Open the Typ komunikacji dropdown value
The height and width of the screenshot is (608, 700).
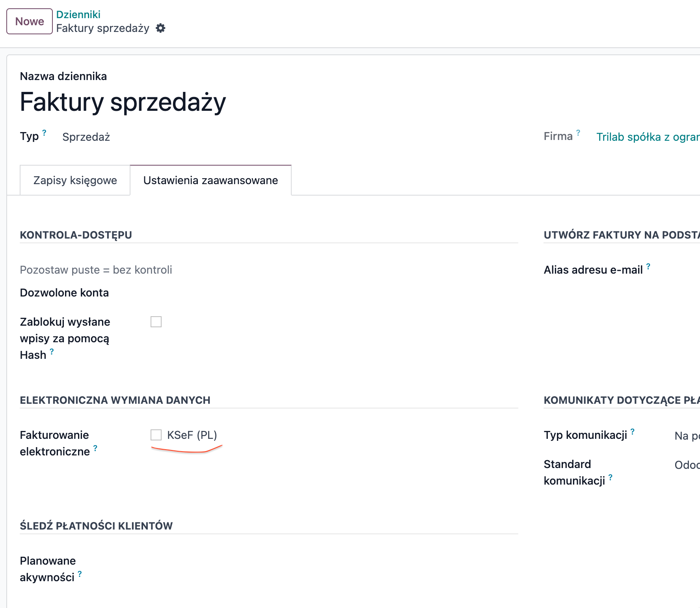click(x=687, y=436)
